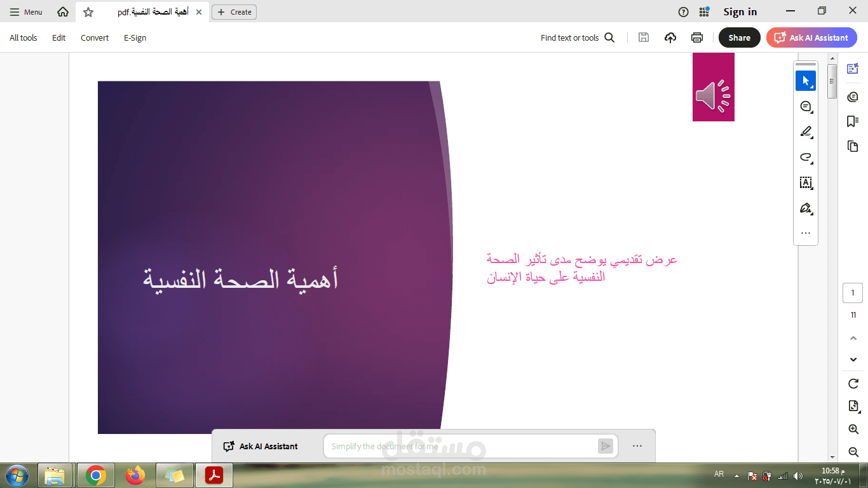Click the volume icon in system tray
The image size is (868, 488).
797,476
